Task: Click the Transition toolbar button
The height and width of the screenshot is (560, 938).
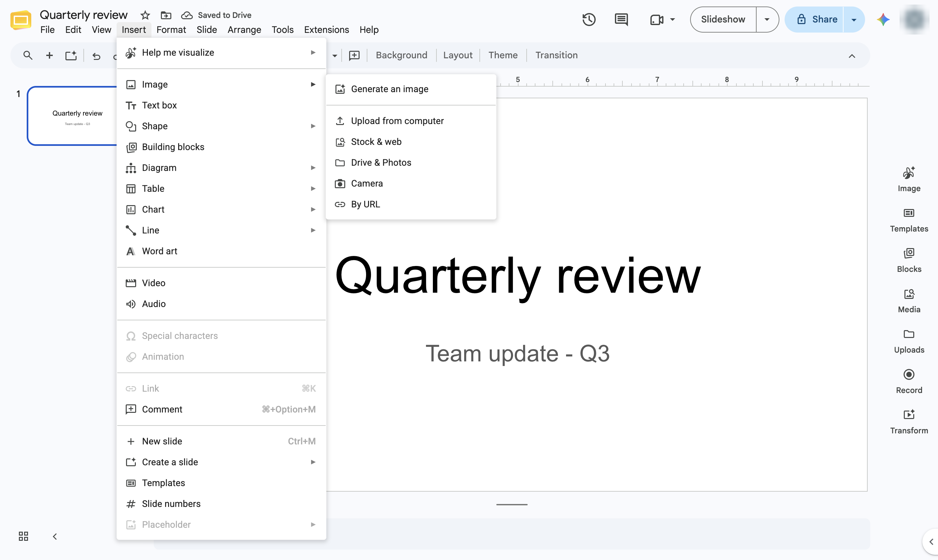Action: pos(556,55)
